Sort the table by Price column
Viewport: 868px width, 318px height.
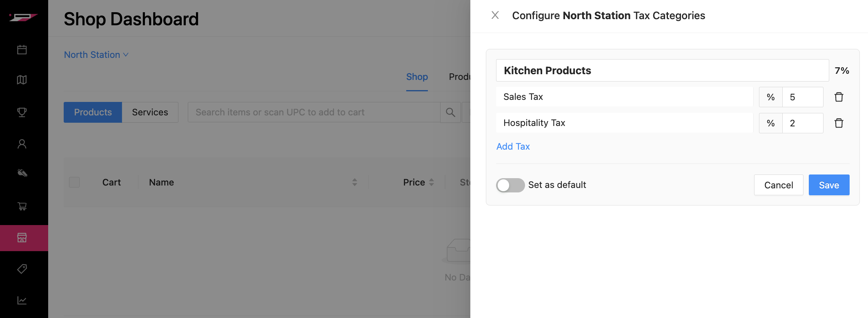(x=431, y=182)
